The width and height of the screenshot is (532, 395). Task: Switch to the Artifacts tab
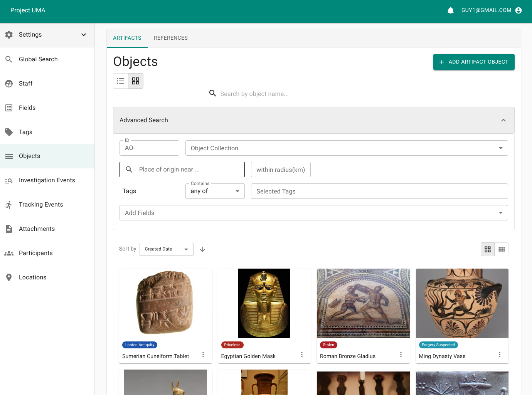pyautogui.click(x=127, y=38)
